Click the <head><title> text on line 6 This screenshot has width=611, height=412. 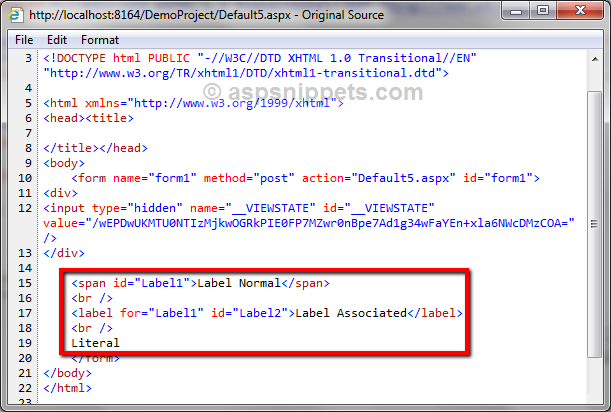88,118
